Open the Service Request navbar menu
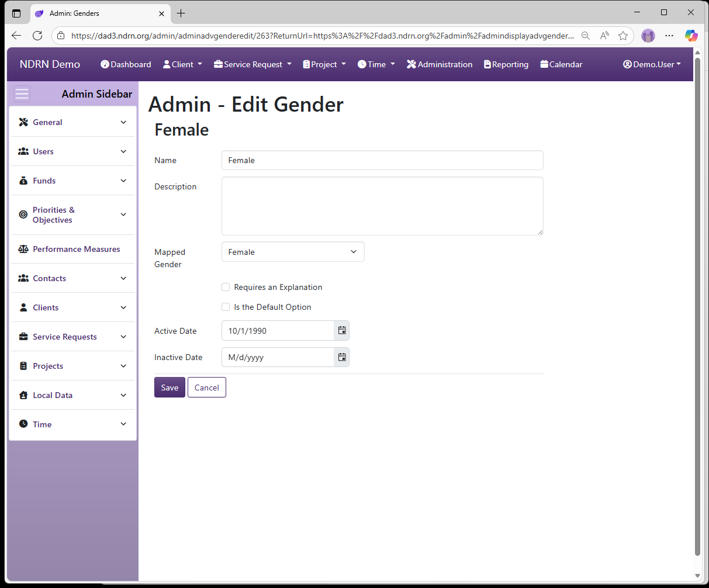This screenshot has height=588, width=709. tap(253, 64)
